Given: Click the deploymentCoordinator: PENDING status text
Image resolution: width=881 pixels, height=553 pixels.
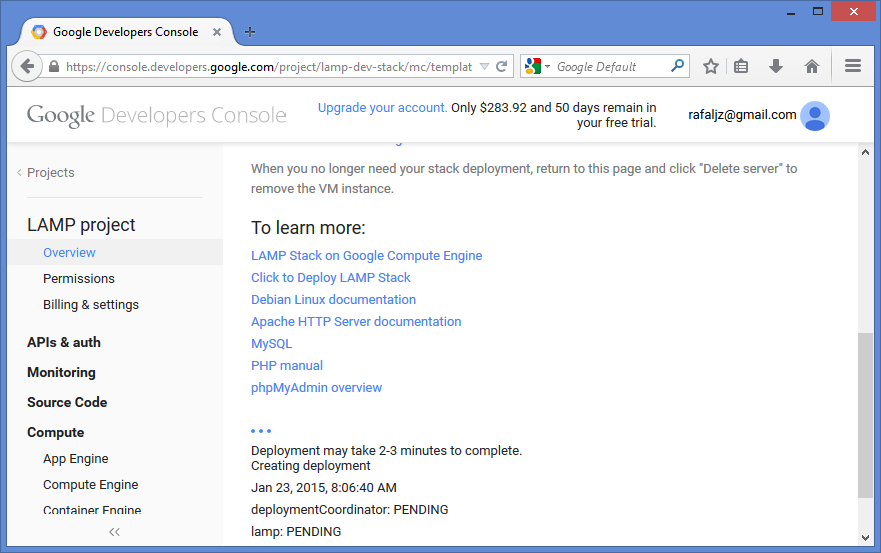Looking at the screenshot, I should click(x=349, y=510).
